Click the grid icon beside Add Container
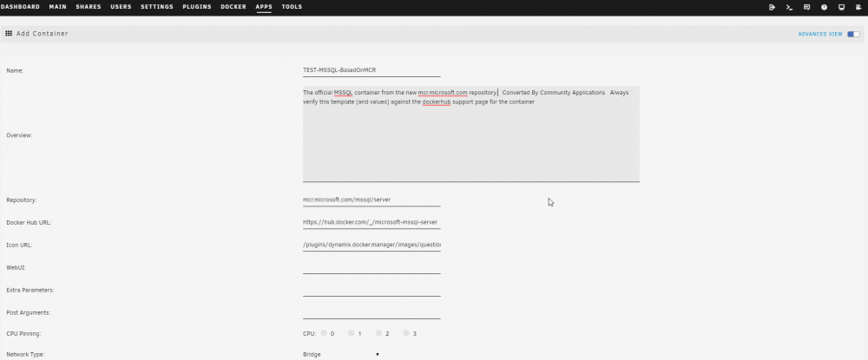This screenshot has width=868, height=360. 9,34
